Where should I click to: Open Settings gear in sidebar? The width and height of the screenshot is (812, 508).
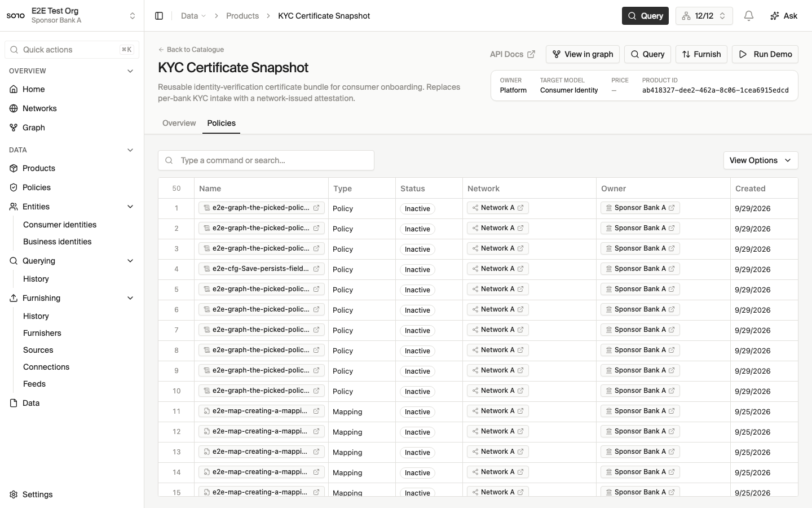click(72, 494)
